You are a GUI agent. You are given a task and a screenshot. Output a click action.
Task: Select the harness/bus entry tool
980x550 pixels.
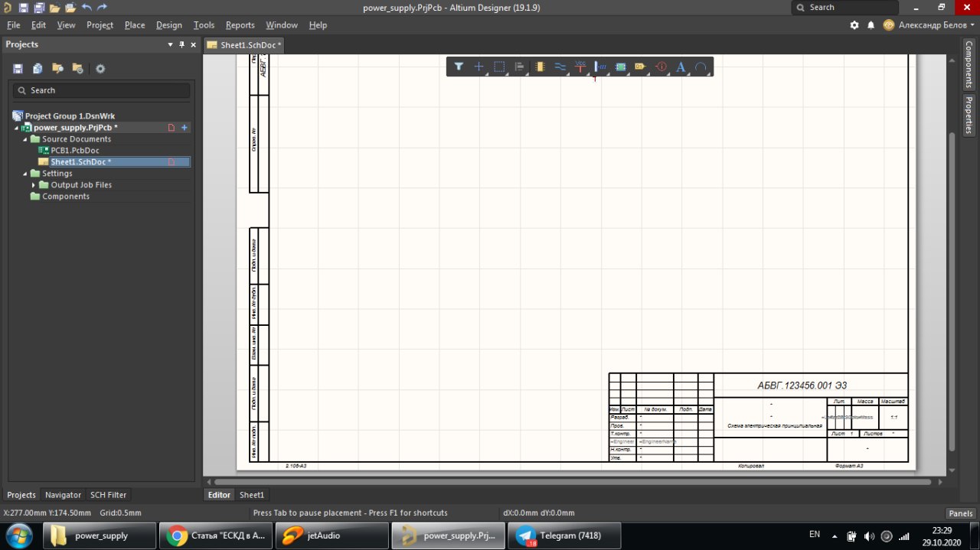click(x=600, y=67)
